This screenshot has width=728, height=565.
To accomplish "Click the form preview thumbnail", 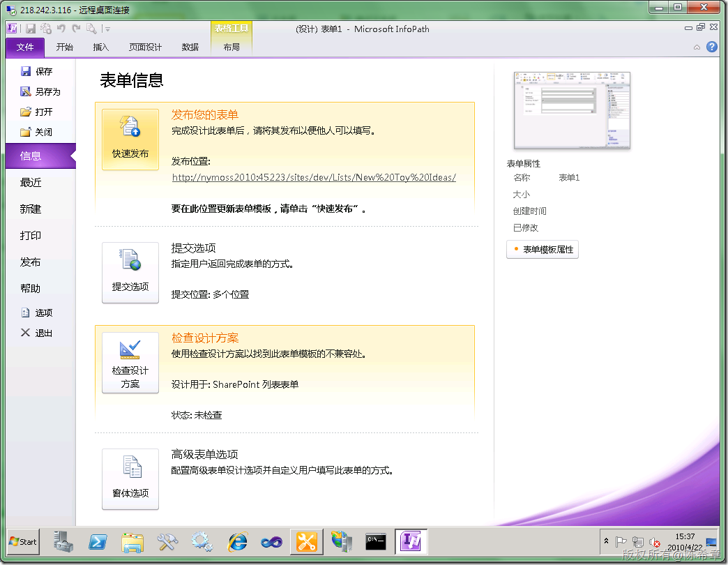I will [572, 110].
